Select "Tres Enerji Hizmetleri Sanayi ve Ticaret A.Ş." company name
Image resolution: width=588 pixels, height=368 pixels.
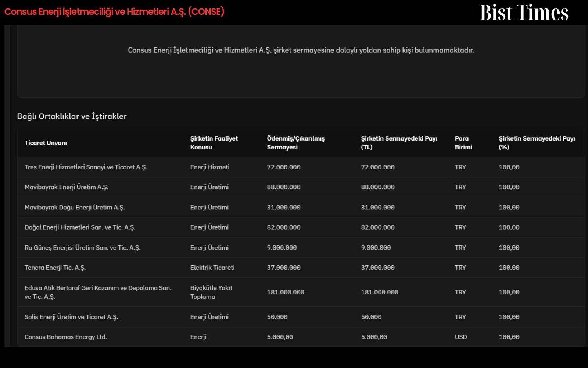tap(86, 167)
